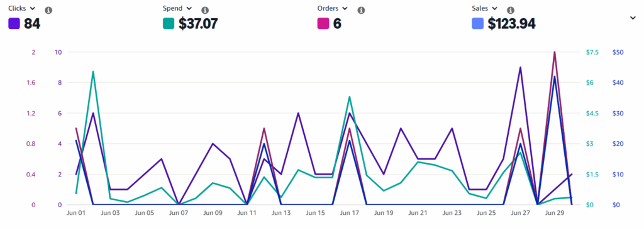Click the Orders total value 6

[x=337, y=24]
